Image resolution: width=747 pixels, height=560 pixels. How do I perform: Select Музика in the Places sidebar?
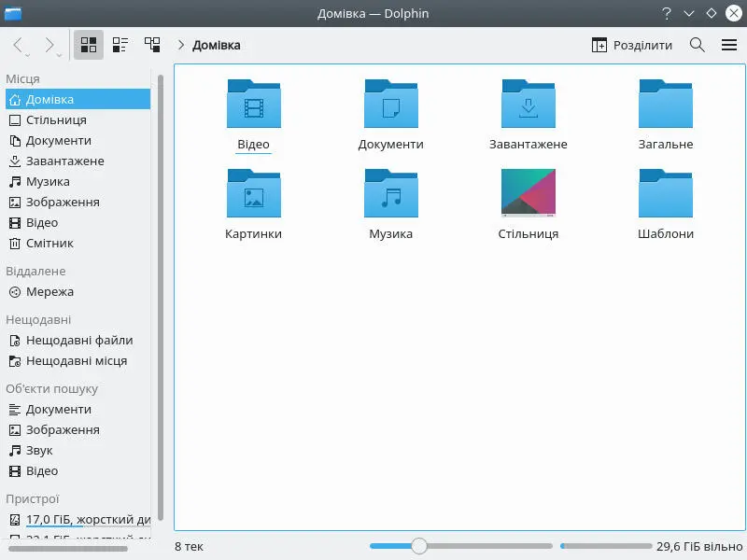78,181
